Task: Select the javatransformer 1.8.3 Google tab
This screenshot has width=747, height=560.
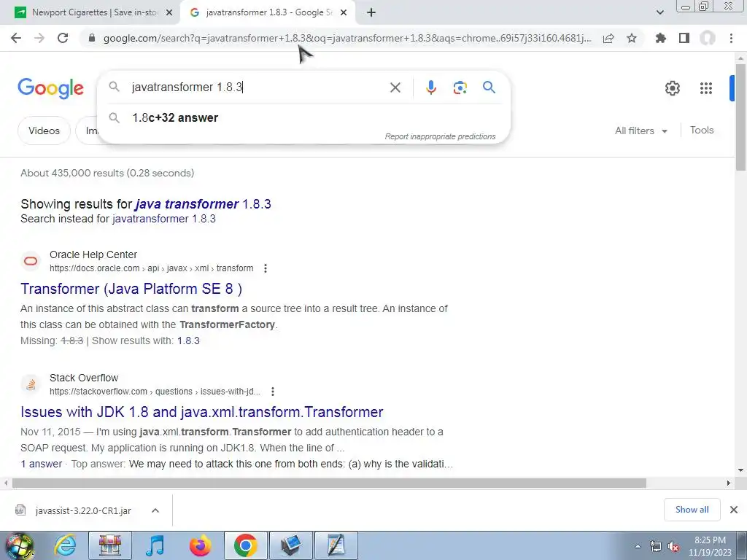Action: pos(268,12)
